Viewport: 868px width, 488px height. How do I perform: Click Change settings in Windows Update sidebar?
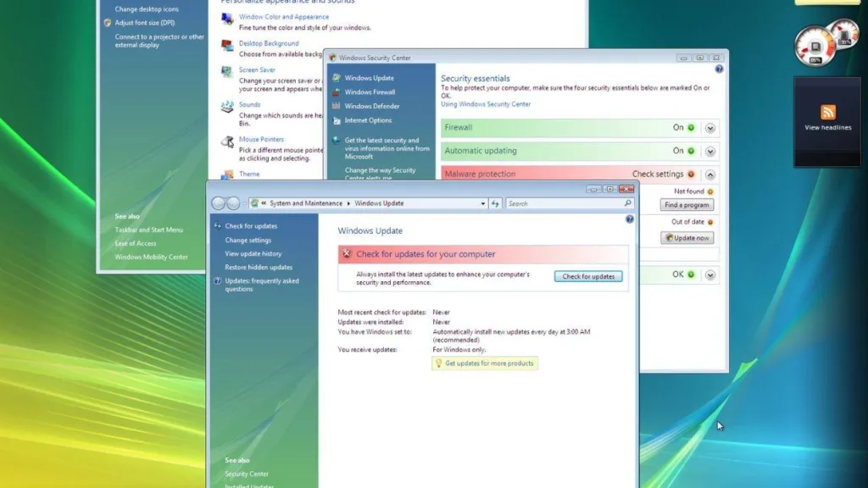point(248,240)
